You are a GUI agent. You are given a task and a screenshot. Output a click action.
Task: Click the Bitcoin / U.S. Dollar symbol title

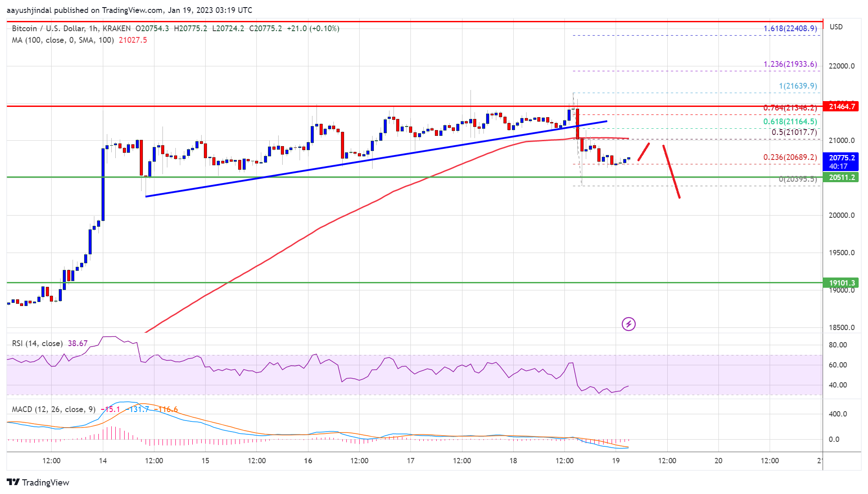[48, 29]
